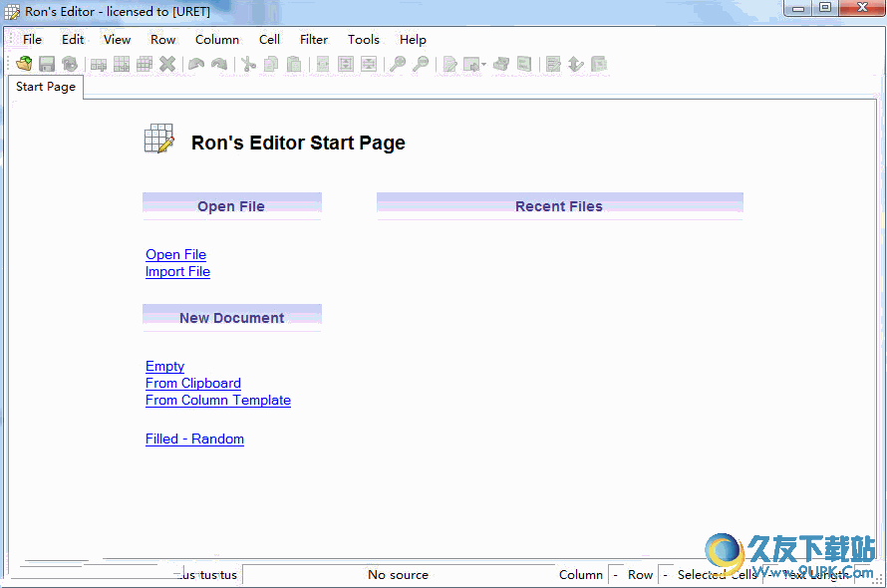Image resolution: width=887 pixels, height=588 pixels.
Task: Click the printer icon in toolbar
Action: [x=501, y=64]
